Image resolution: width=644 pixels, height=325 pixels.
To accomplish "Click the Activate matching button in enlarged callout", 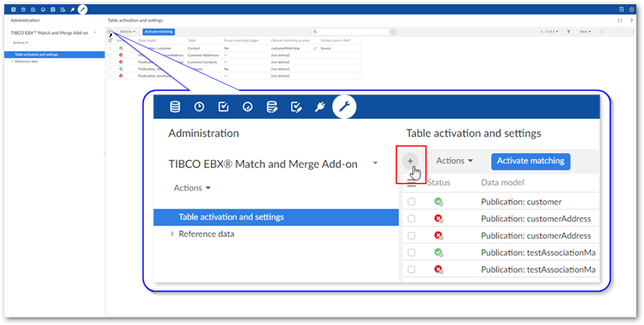I will pyautogui.click(x=530, y=161).
